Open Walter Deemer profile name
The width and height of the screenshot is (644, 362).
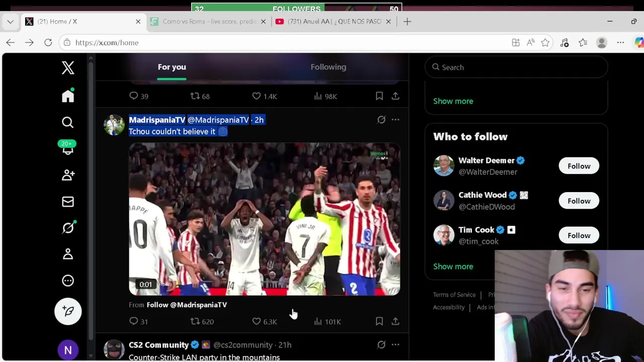click(x=487, y=160)
